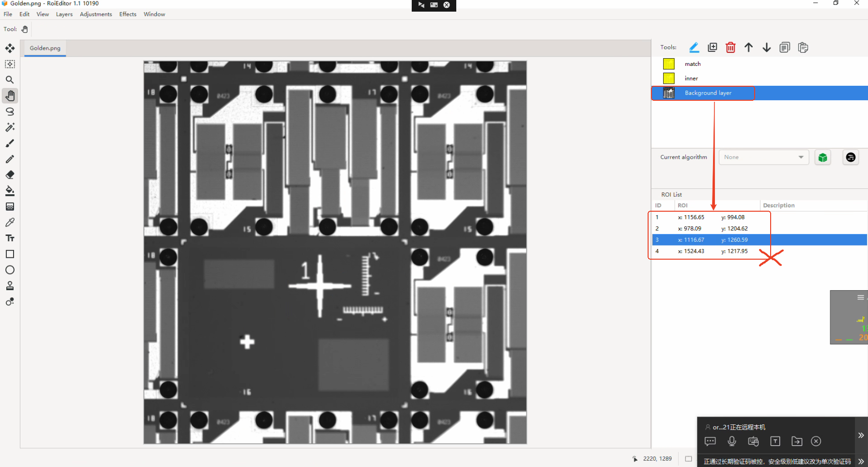The image size is (868, 467).
Task: Open the Adjustments menu
Action: pos(96,14)
